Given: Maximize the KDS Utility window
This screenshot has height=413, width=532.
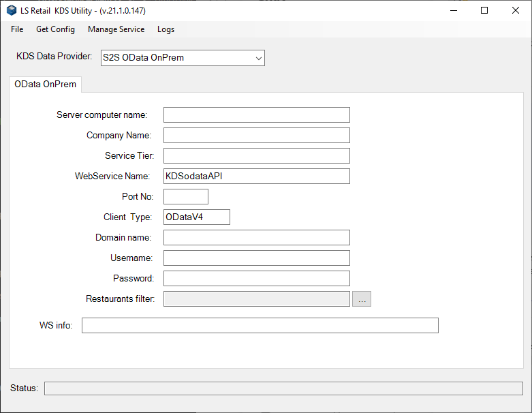Looking at the screenshot, I should pos(484,10).
